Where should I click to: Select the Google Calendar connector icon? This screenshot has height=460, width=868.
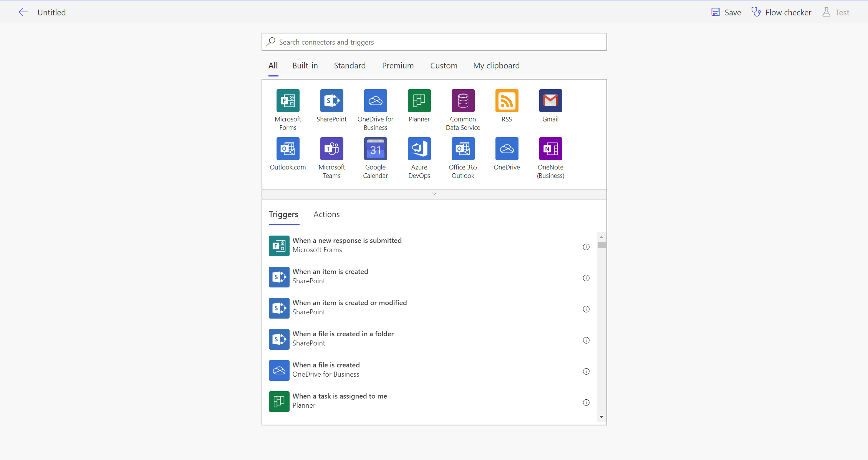[375, 149]
